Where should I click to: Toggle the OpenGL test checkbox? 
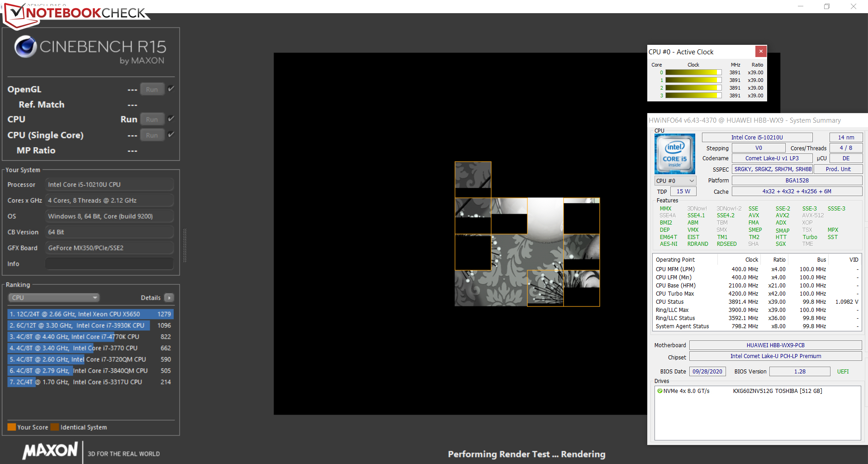(x=171, y=89)
